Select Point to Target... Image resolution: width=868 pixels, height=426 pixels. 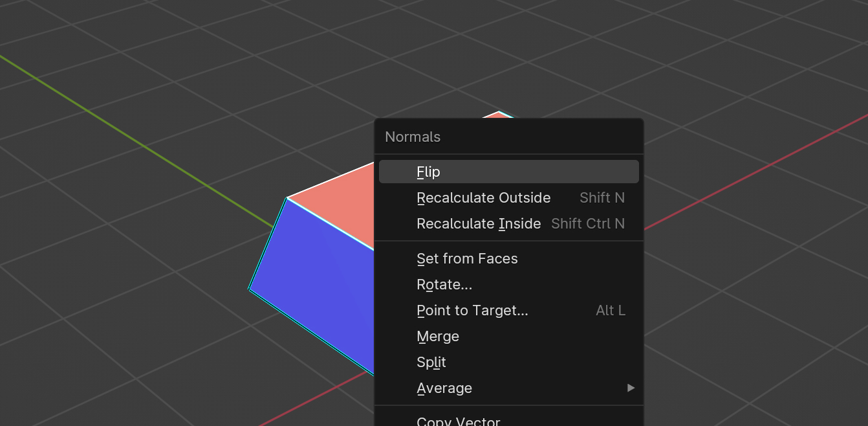click(x=508, y=310)
